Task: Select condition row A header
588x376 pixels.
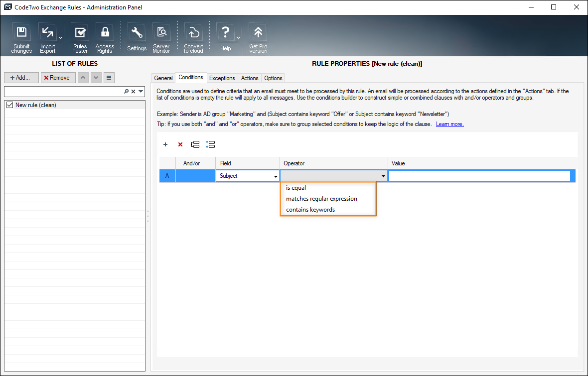Action: [x=167, y=176]
